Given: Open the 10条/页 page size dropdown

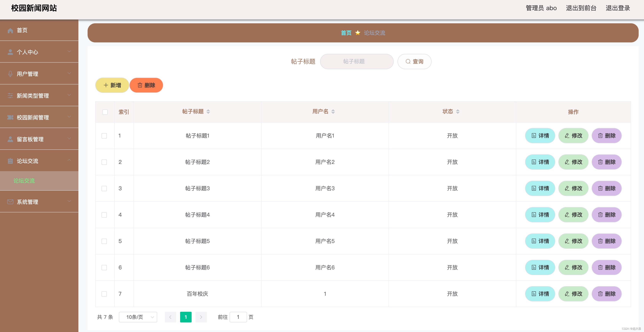Looking at the screenshot, I should click(x=138, y=317).
